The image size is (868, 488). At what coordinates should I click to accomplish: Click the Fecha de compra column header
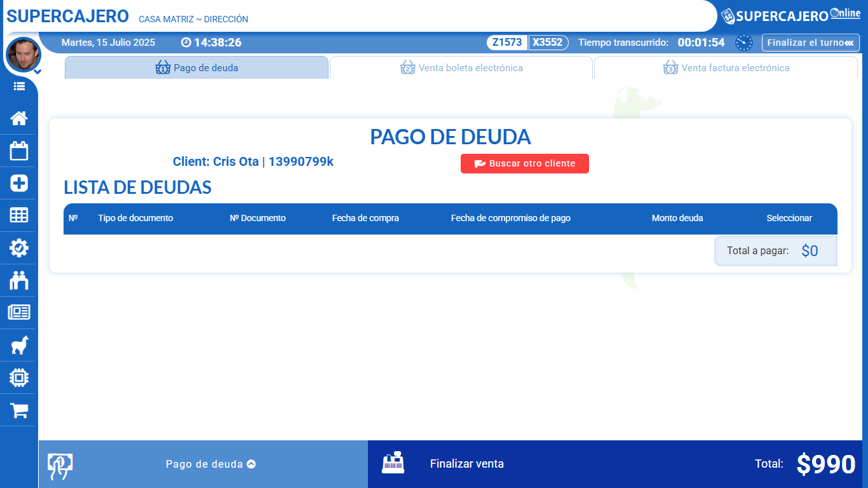pyautogui.click(x=365, y=218)
